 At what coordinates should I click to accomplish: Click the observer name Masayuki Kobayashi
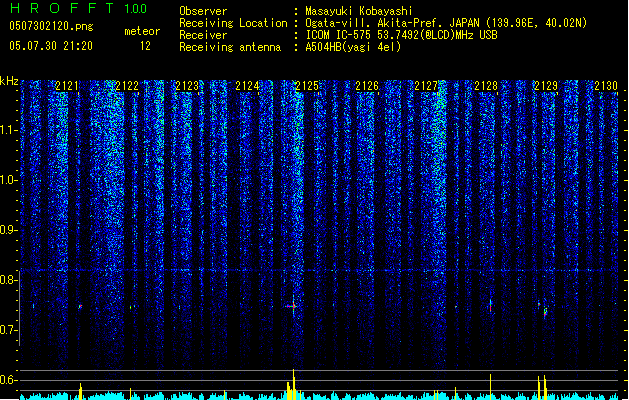tap(359, 11)
